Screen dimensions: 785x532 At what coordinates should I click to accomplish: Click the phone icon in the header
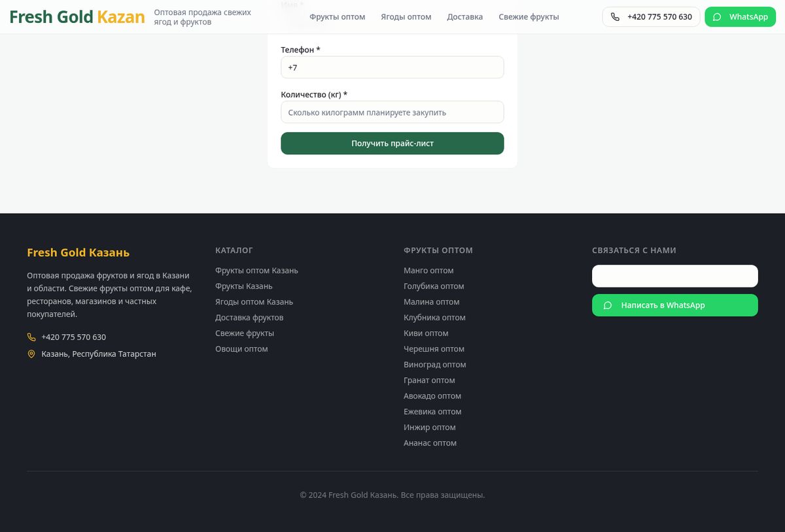(x=615, y=17)
